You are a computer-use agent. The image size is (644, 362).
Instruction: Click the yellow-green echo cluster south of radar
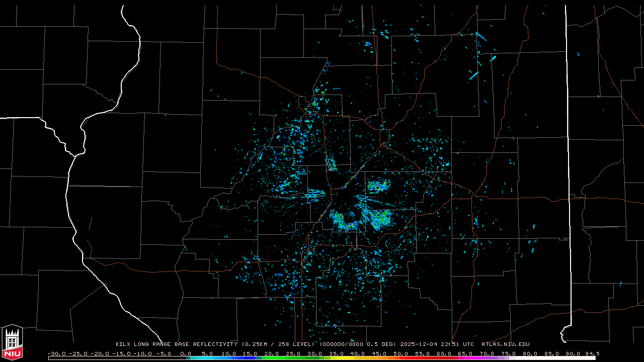343,221
